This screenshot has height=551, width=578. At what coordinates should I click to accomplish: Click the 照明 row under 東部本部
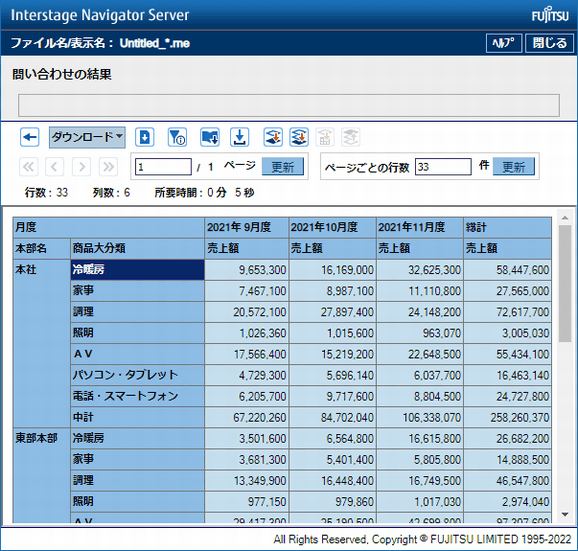137,502
